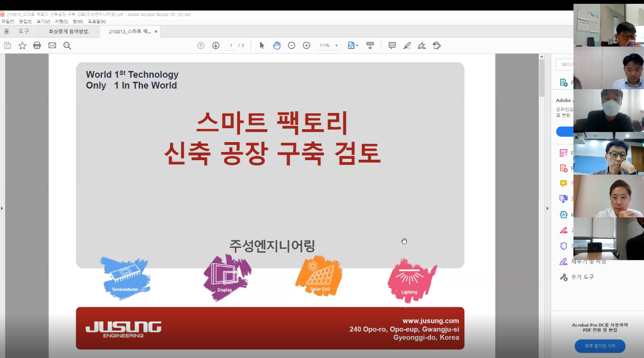The height and width of the screenshot is (358, 644).
Task: Zoom out with the minus icon
Action: click(292, 45)
